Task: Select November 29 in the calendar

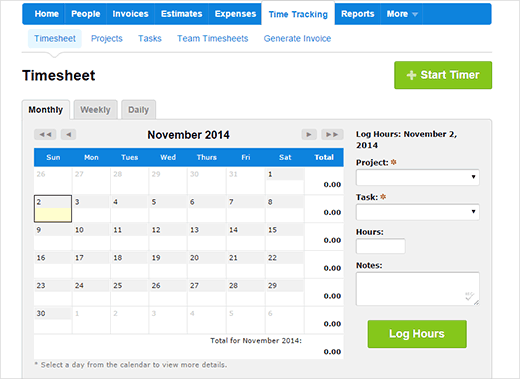Action: 285,292
